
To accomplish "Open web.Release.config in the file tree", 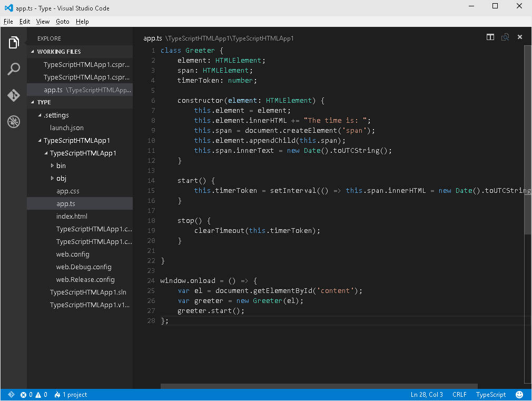I will click(80, 279).
